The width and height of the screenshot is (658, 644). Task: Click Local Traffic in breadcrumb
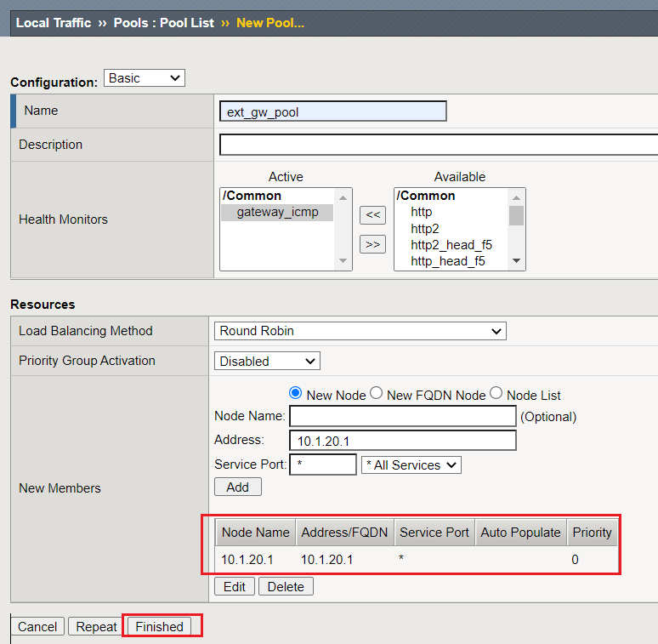[54, 23]
